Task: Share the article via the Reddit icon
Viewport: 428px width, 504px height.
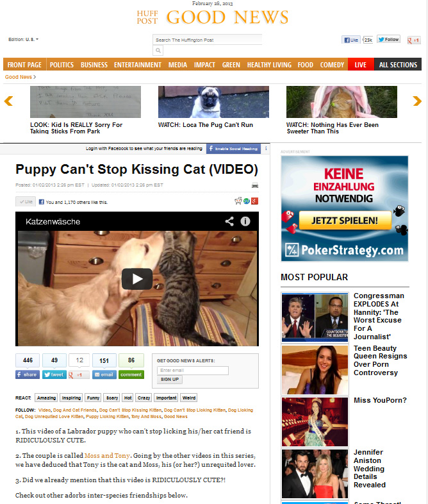Action: tap(238, 201)
